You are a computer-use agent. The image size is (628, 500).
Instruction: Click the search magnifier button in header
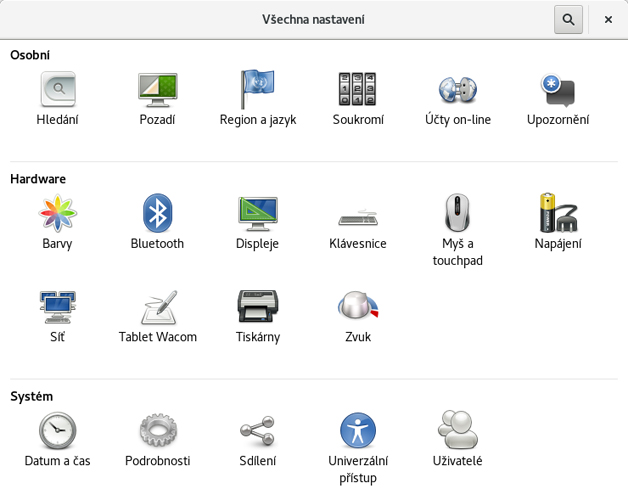(568, 19)
